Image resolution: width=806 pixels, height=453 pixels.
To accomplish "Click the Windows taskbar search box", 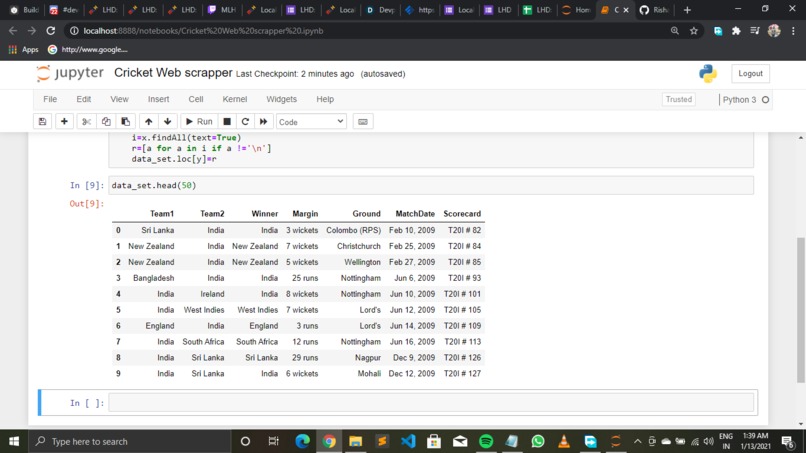I will (130, 441).
